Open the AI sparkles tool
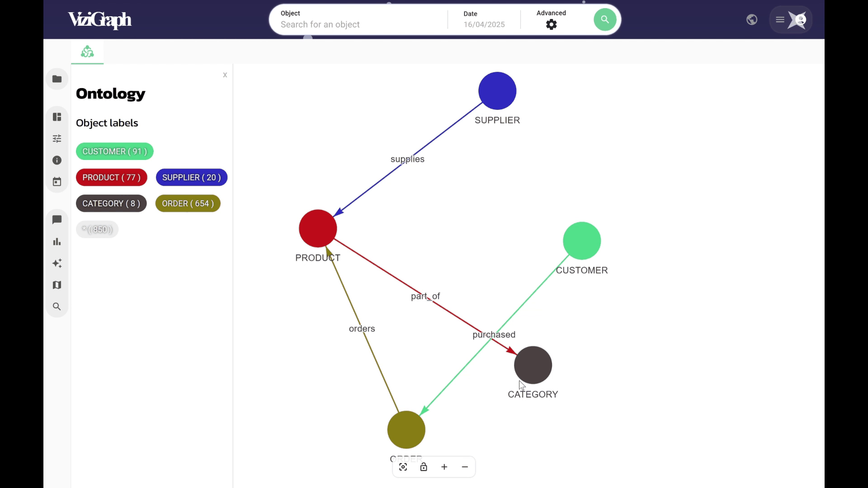Image resolution: width=868 pixels, height=488 pixels. (57, 263)
